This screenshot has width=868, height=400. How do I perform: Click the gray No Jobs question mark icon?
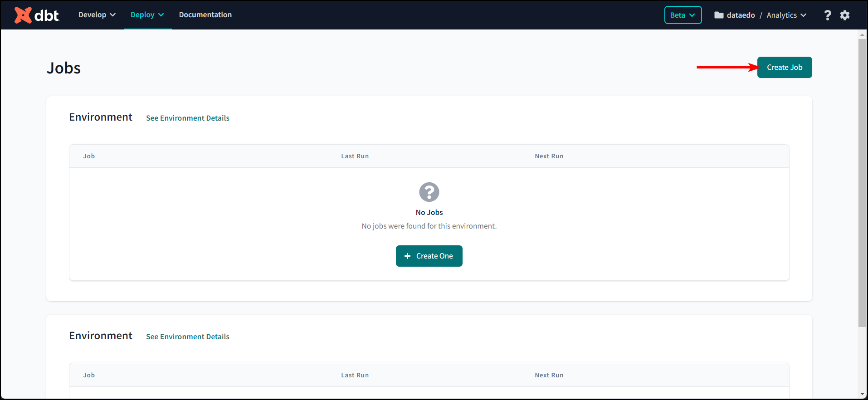pos(429,192)
